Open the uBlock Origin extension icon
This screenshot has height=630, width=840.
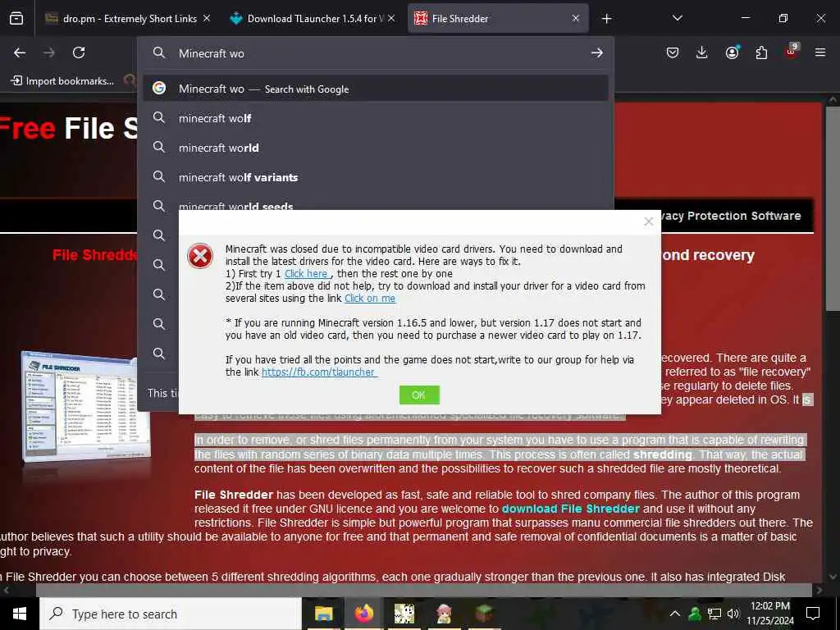click(x=792, y=52)
